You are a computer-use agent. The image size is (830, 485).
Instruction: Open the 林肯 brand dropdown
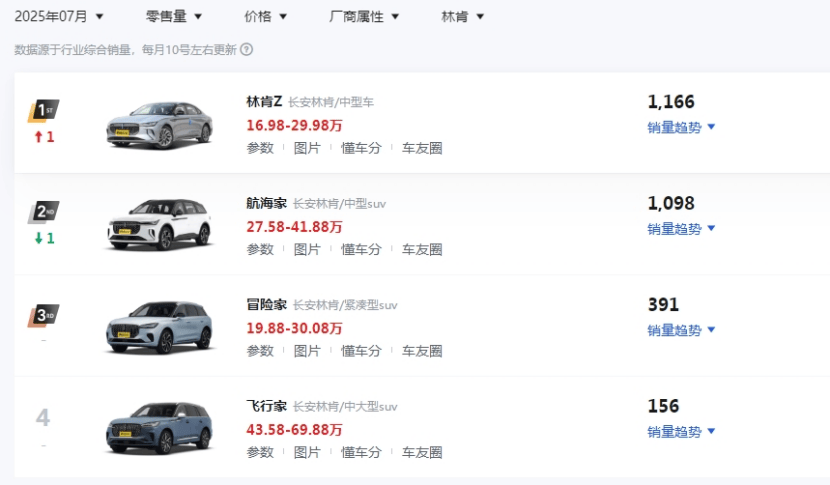coord(463,16)
